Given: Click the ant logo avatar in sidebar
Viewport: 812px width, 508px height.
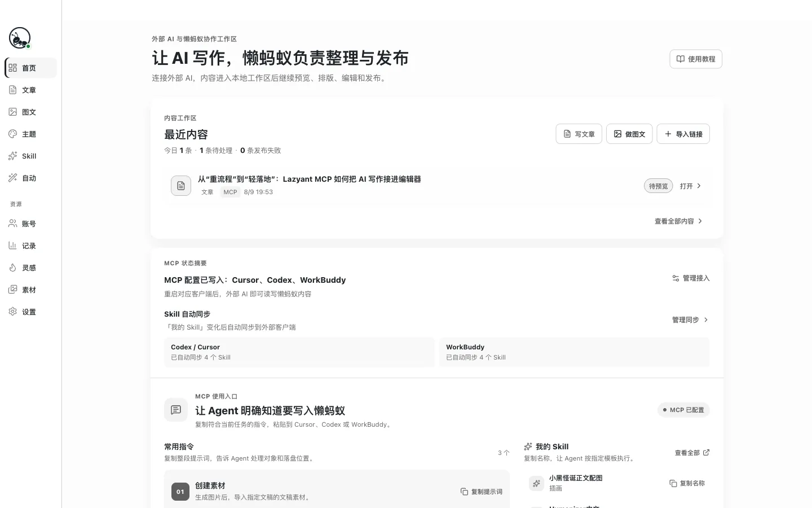Looking at the screenshot, I should tap(20, 38).
